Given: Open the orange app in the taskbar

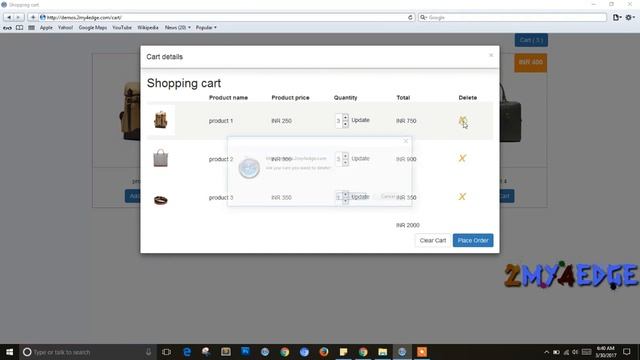Looking at the screenshot, I should (422, 352).
